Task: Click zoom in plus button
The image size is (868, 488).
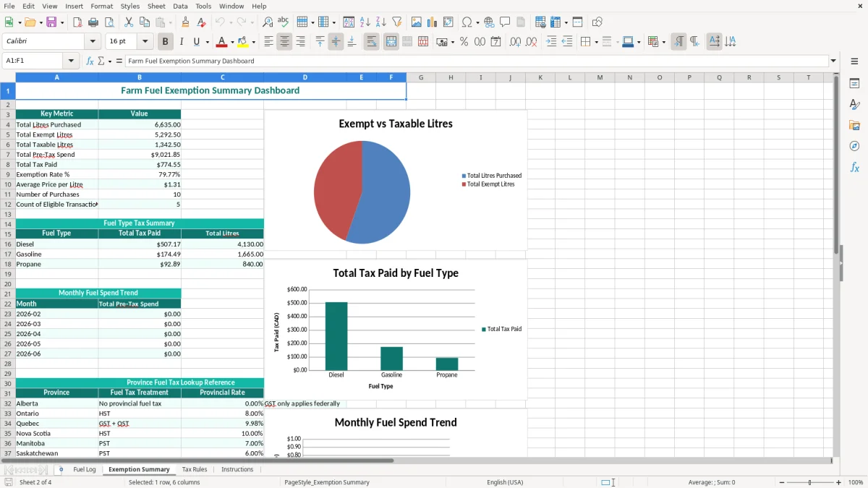Action: pyautogui.click(x=839, y=482)
